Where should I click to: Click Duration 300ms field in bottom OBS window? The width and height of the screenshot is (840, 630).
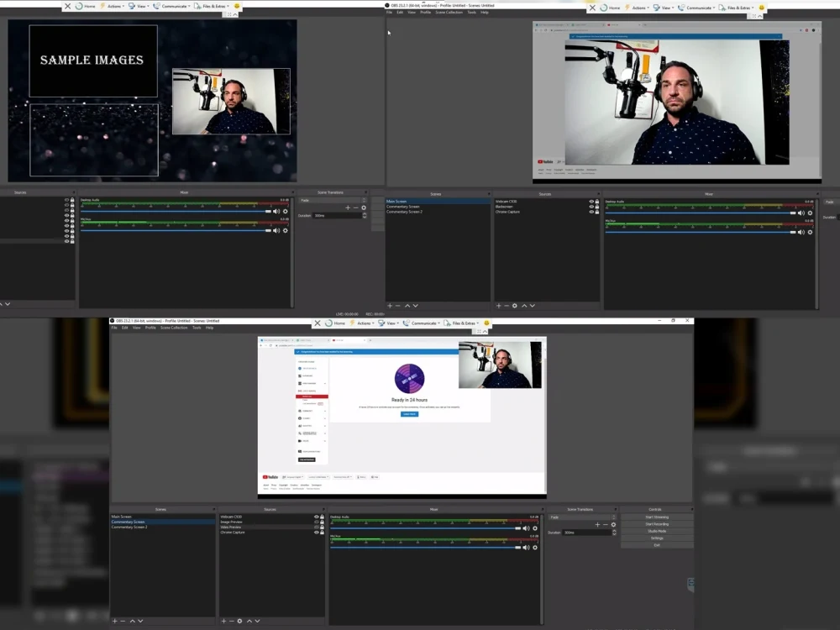point(586,533)
